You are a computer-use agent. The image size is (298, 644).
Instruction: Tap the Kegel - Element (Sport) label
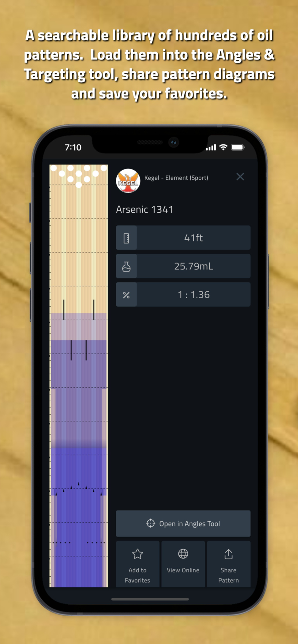[x=176, y=178]
